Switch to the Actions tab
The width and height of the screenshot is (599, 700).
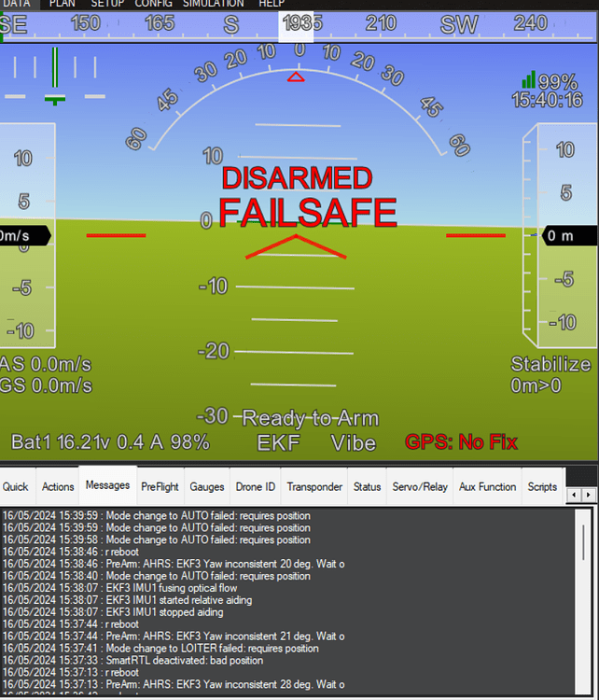point(58,486)
